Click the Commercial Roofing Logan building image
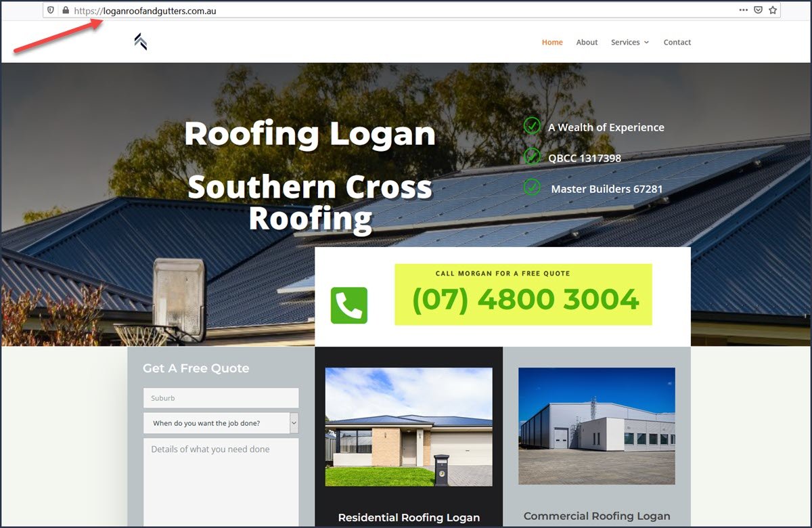The image size is (812, 528). tap(597, 426)
